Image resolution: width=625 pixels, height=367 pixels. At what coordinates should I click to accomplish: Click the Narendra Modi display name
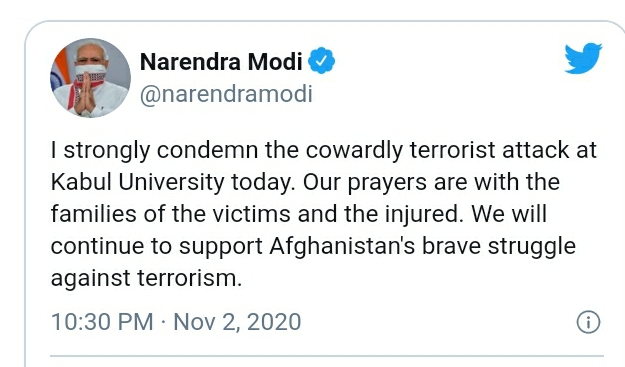(221, 62)
